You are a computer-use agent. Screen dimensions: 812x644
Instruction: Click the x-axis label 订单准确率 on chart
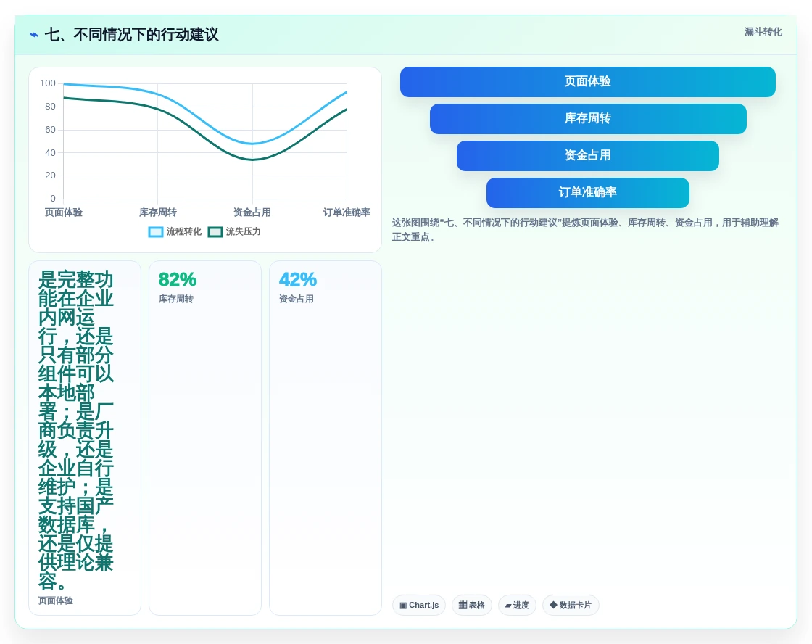pyautogui.click(x=347, y=212)
